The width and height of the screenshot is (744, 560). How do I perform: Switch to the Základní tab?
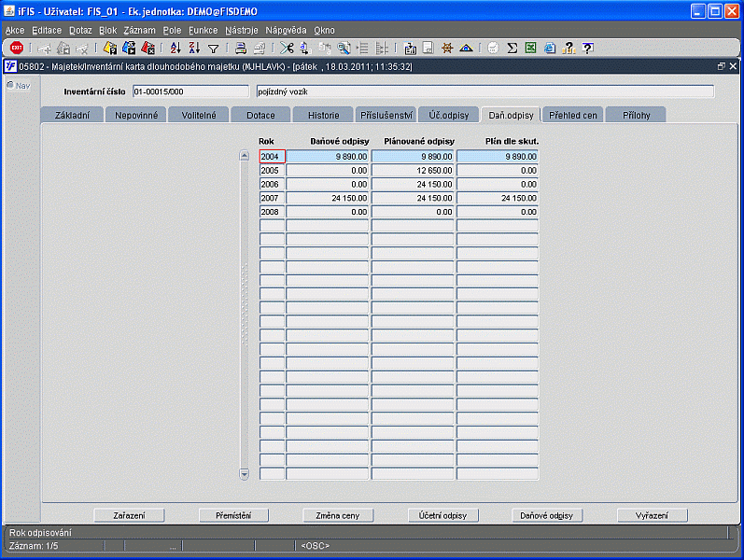pyautogui.click(x=72, y=115)
